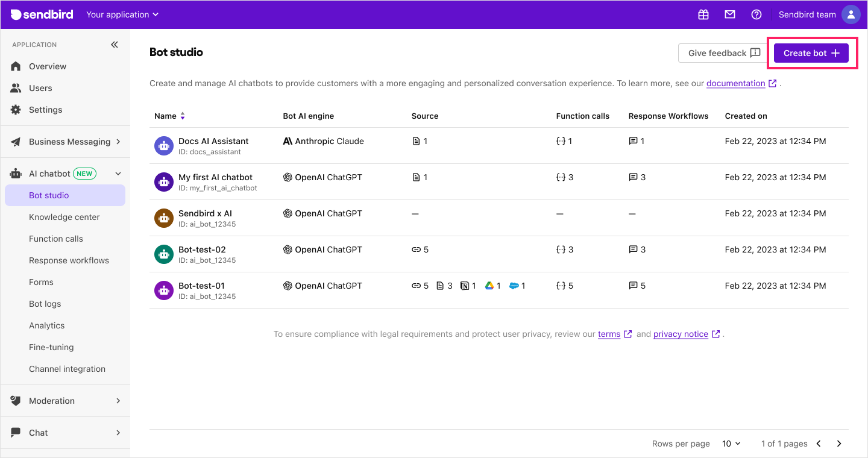868x458 pixels.
Task: Click the ID: docs_assistant text
Action: point(210,152)
